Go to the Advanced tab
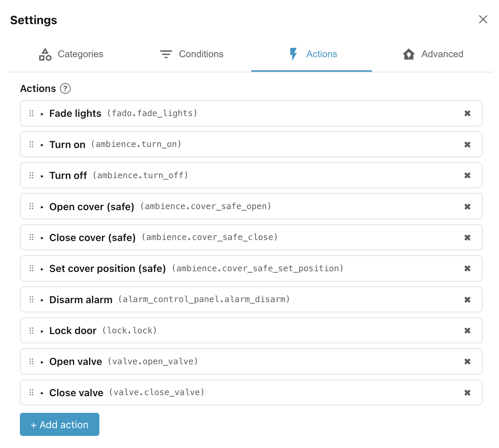The height and width of the screenshot is (448, 499). point(433,54)
